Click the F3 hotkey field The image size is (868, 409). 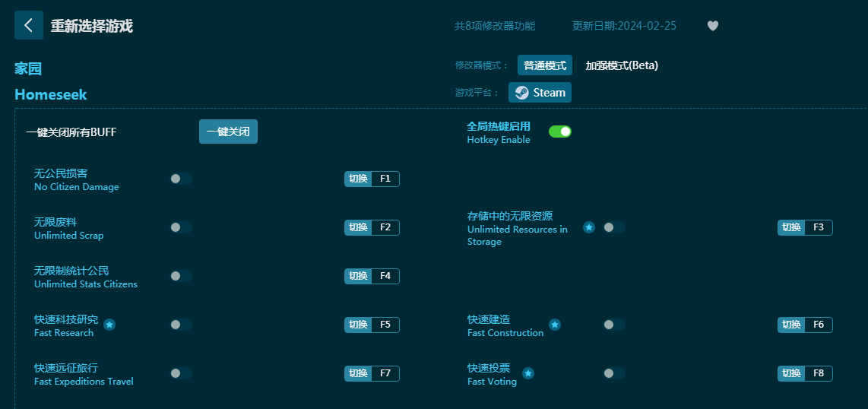819,227
